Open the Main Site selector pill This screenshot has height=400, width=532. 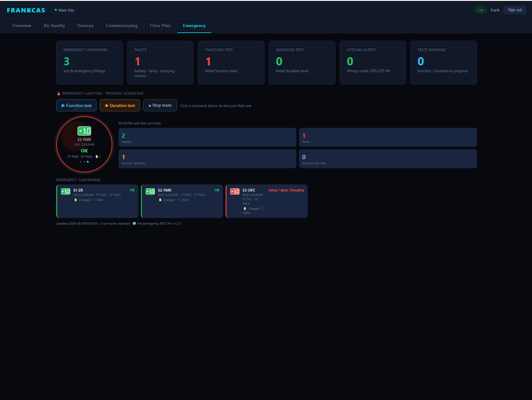[65, 10]
